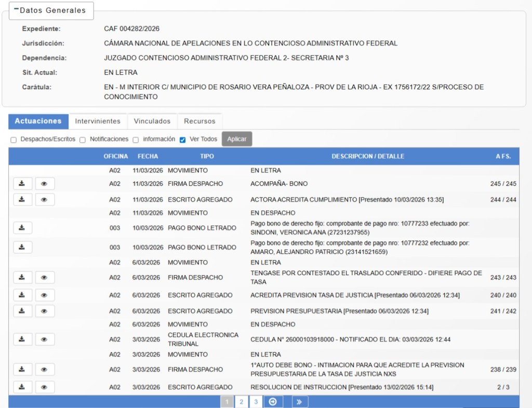The image size is (532, 408).
Task: Download PREVISION PRESUPUESTARIA escrito
Action: [23, 311]
